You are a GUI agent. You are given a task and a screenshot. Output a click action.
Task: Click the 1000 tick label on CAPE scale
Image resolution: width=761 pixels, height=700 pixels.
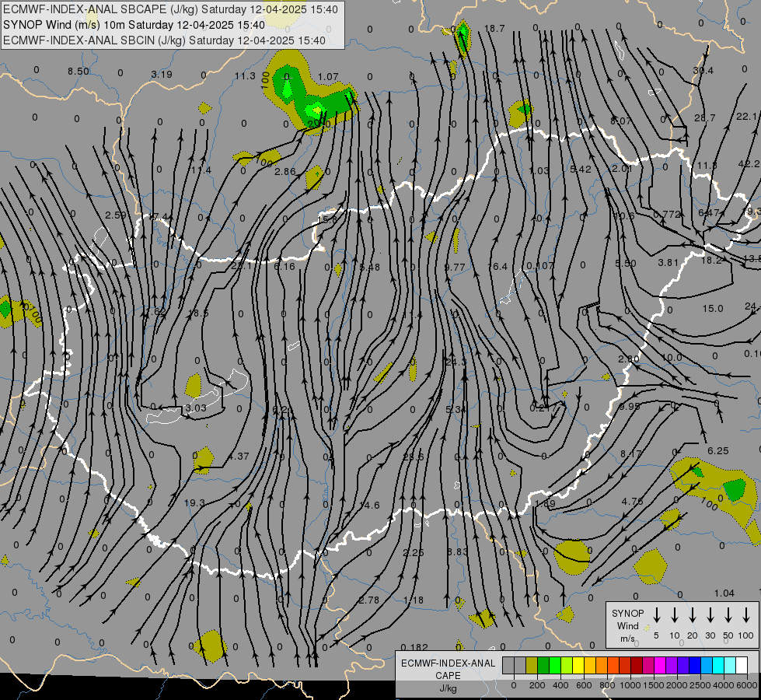coord(630,685)
